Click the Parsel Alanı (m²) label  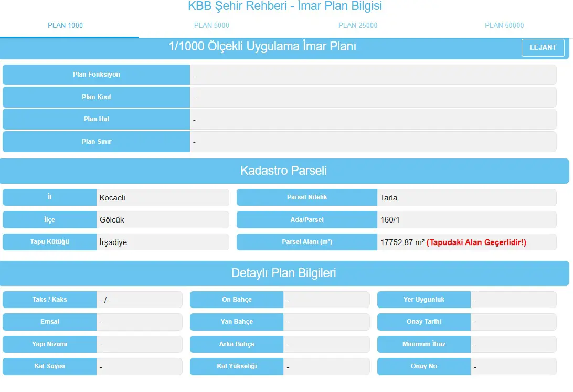click(307, 242)
